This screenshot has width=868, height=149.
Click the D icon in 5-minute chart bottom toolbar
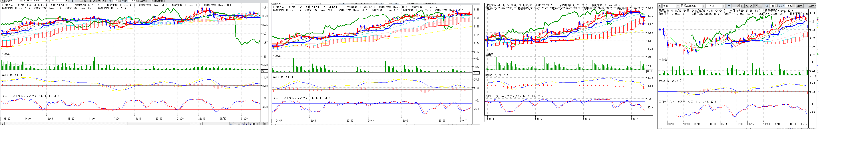pyautogui.click(x=254, y=124)
